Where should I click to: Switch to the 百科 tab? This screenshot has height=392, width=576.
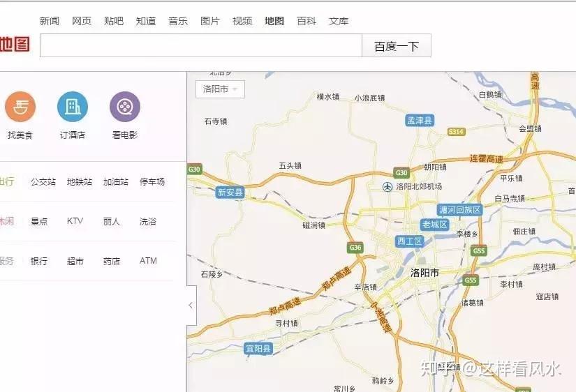pyautogui.click(x=307, y=21)
